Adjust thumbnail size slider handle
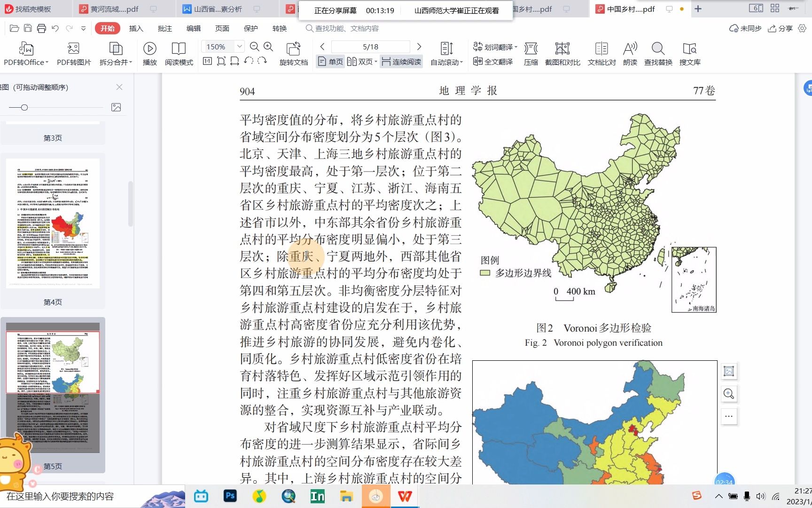 pos(24,107)
